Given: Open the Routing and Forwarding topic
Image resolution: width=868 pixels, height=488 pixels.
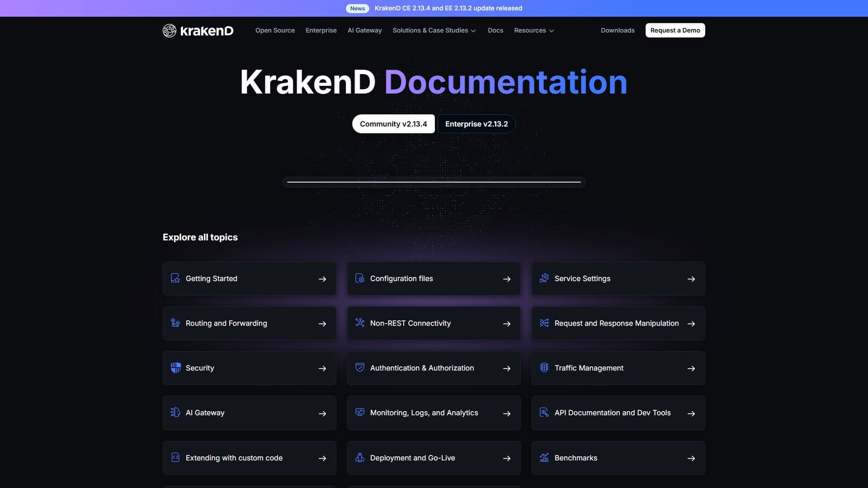Looking at the screenshot, I should coord(249,324).
